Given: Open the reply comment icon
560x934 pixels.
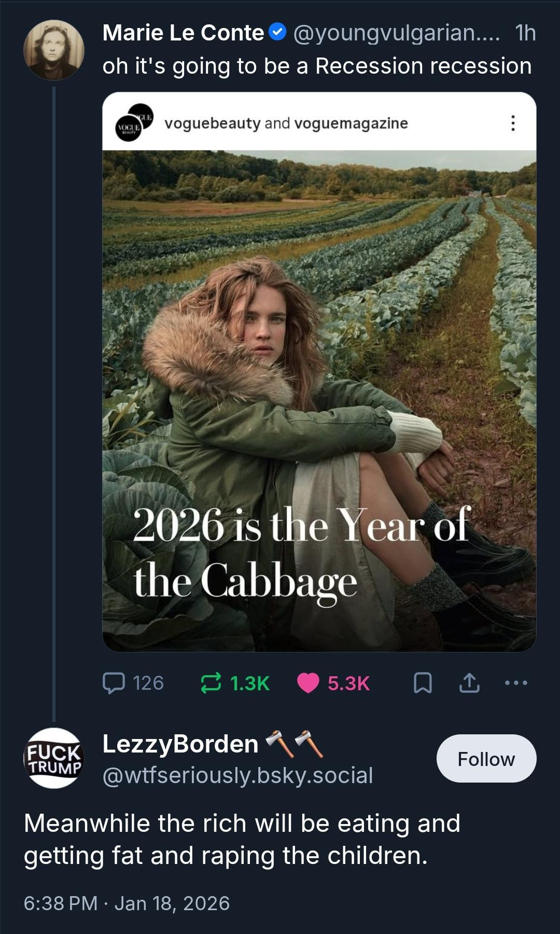Looking at the screenshot, I should [x=114, y=683].
